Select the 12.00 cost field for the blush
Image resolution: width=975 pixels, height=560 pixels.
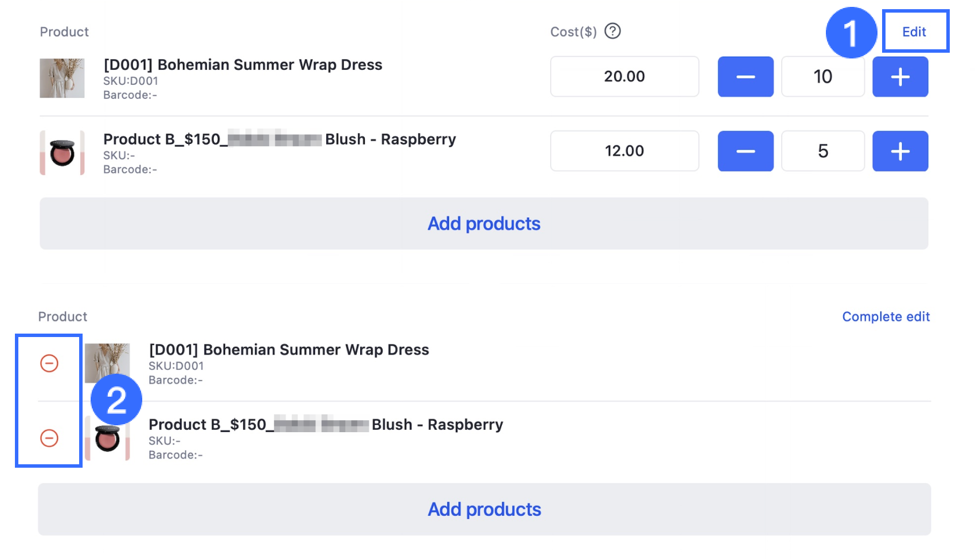pos(624,151)
